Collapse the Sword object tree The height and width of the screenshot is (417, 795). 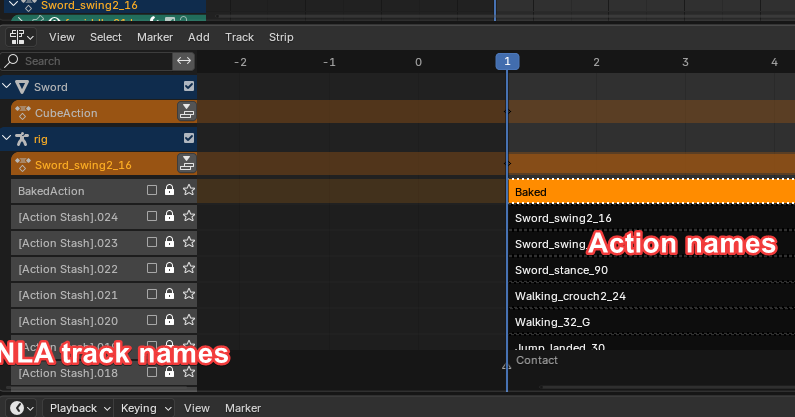tap(7, 87)
